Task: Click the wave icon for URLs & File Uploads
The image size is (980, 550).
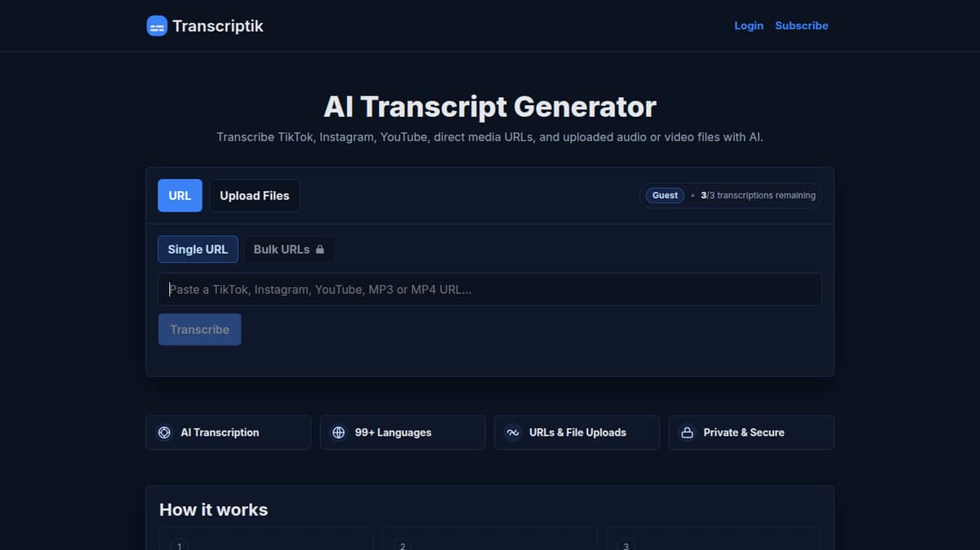Action: [512, 432]
